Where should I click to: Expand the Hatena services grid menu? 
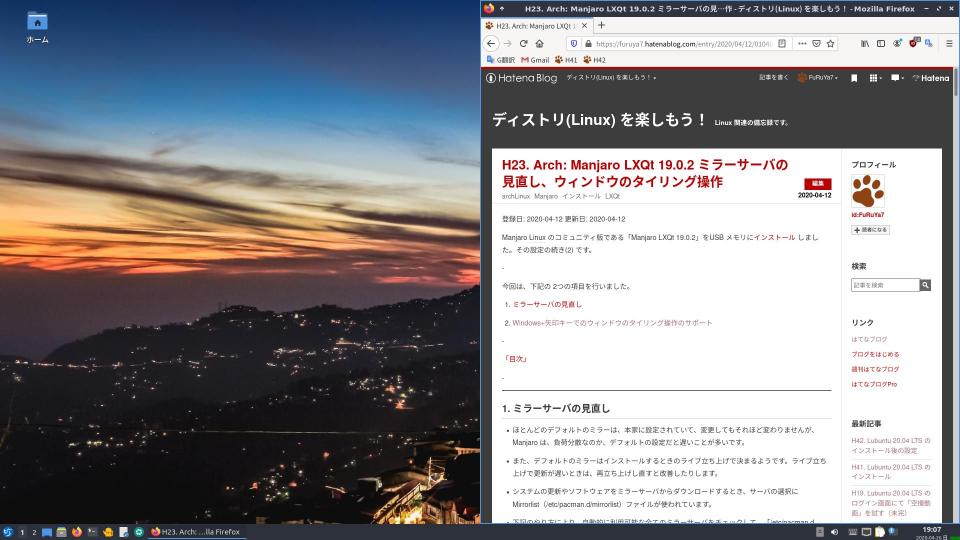pyautogui.click(x=875, y=78)
